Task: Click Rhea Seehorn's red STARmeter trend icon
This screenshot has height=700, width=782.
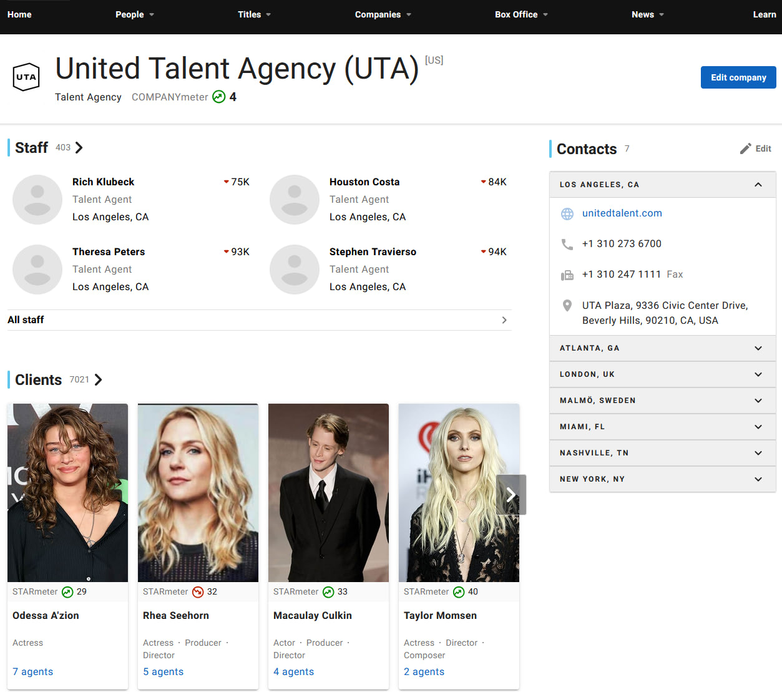Action: click(x=198, y=591)
